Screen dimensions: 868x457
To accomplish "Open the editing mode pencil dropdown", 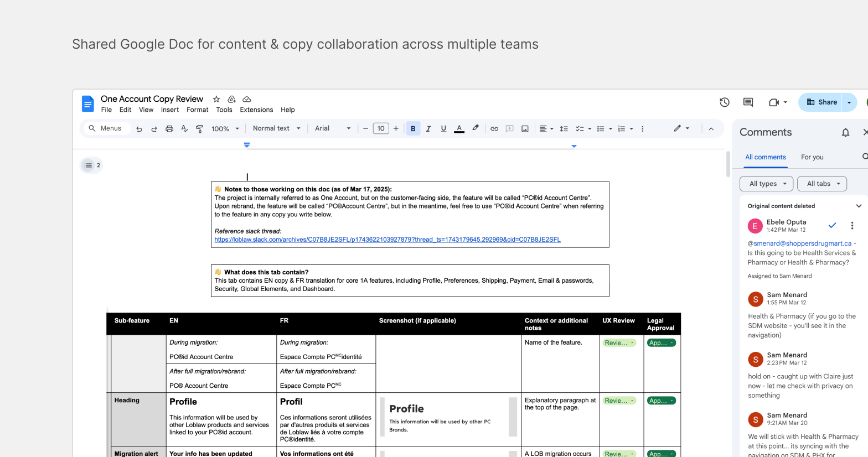I will point(681,128).
